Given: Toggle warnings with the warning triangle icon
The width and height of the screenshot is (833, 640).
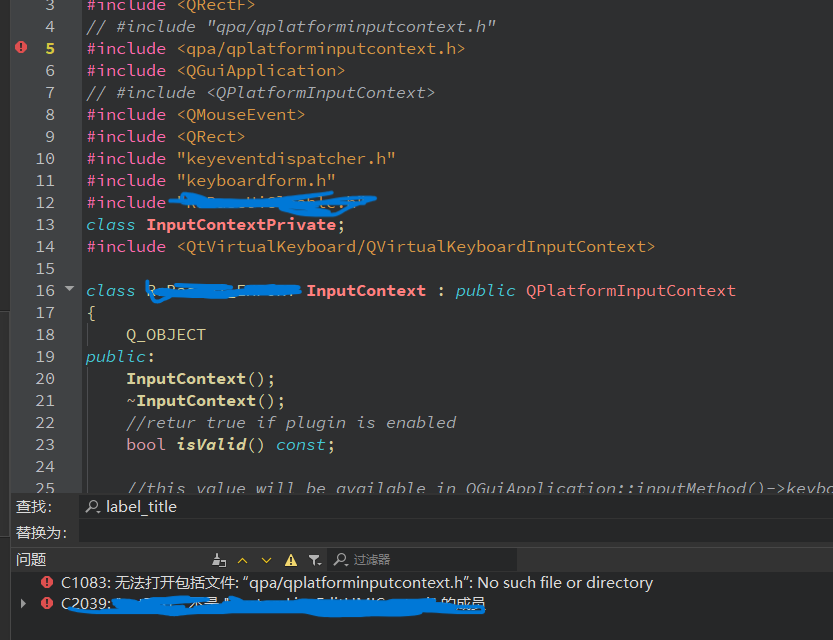Looking at the screenshot, I should pos(290,559).
